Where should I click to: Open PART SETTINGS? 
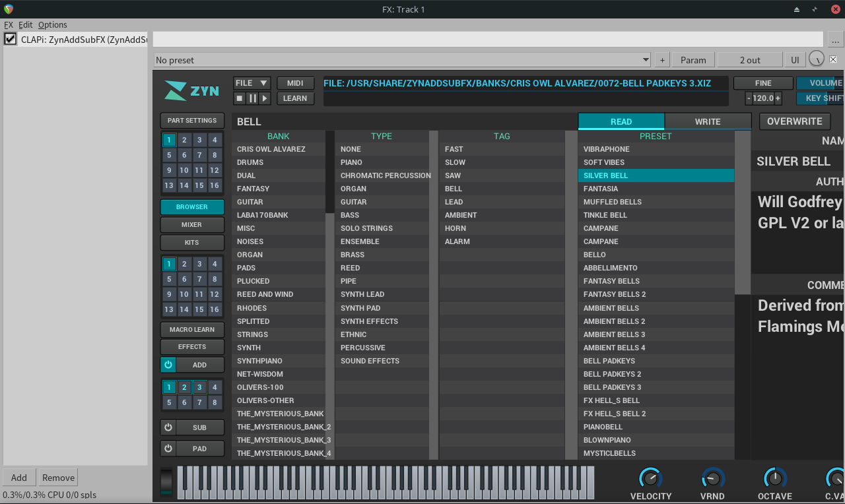[192, 121]
